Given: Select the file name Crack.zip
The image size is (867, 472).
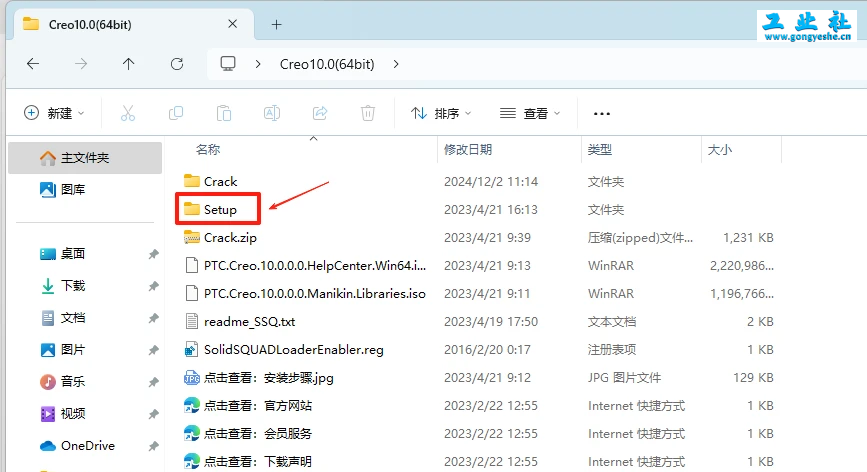Looking at the screenshot, I should tap(230, 238).
